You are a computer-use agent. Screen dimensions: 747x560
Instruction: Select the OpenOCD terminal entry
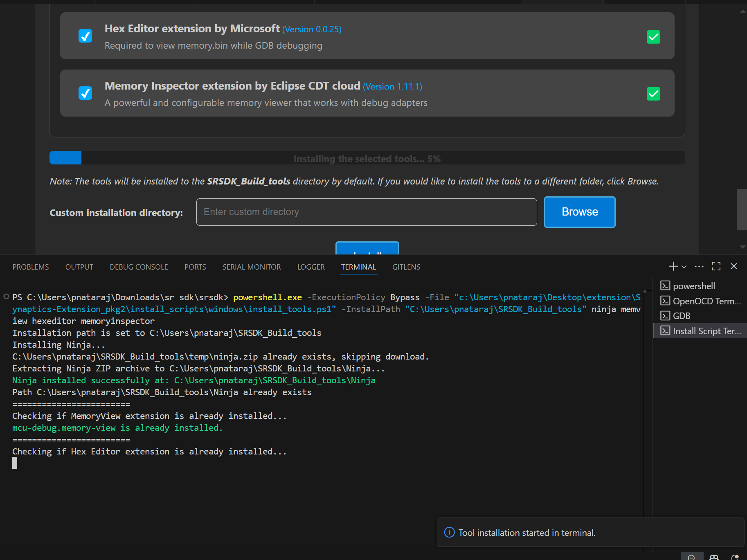click(x=706, y=301)
